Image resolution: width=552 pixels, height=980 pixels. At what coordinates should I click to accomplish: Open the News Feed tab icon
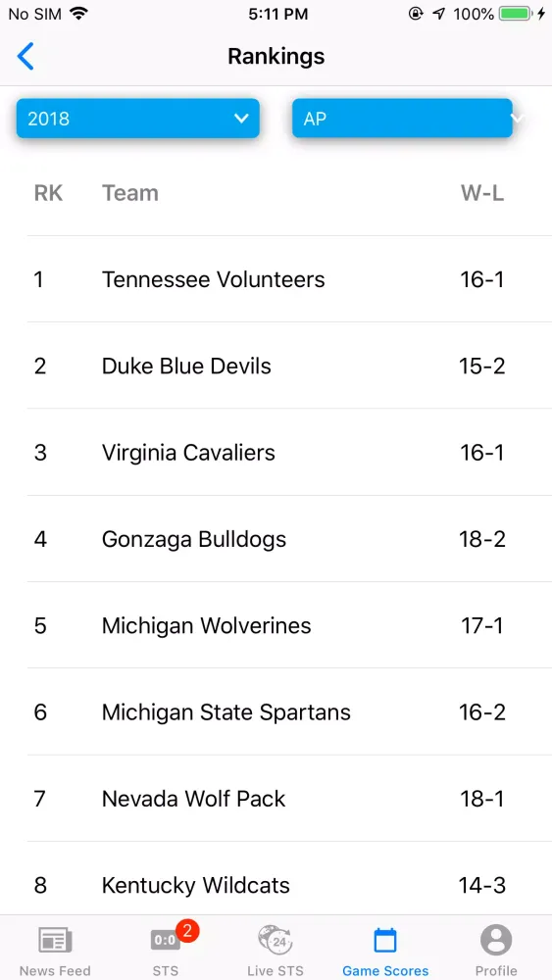click(x=55, y=941)
